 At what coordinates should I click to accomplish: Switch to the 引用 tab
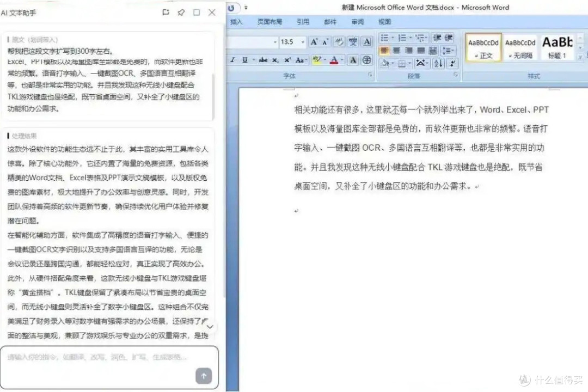coord(303,22)
